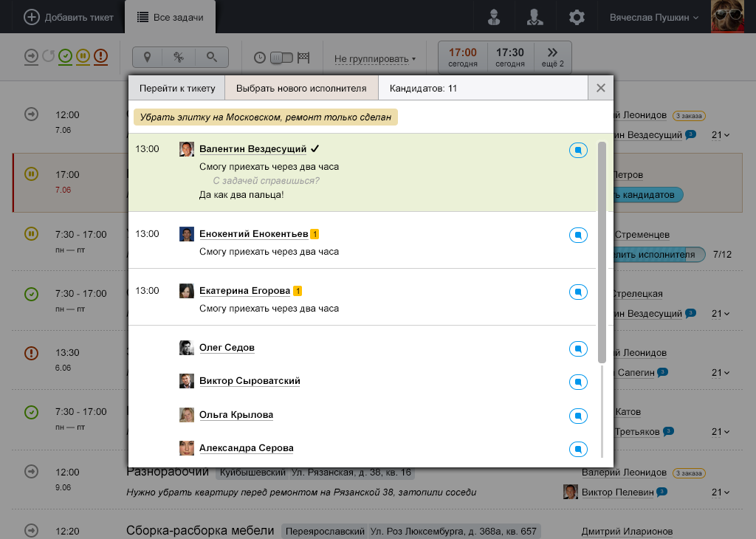Open chat with Валентин Вездесущий
Image resolution: width=756 pixels, height=539 pixels.
click(578, 151)
